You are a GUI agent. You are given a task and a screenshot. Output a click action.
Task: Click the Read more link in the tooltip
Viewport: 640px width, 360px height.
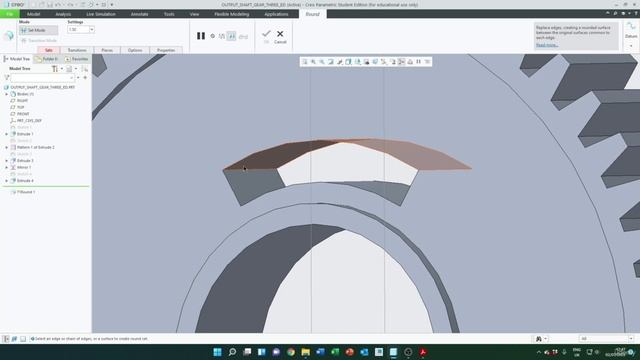[x=547, y=45]
